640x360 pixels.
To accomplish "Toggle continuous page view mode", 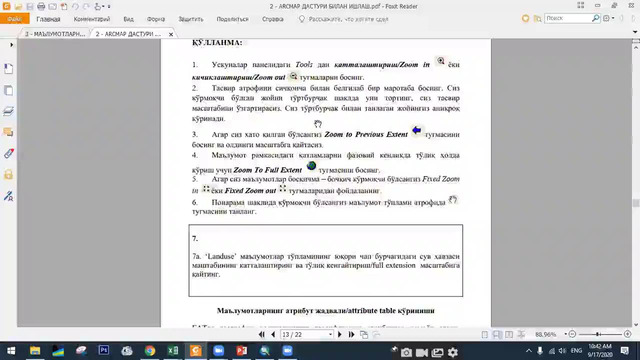I will [x=497, y=335].
